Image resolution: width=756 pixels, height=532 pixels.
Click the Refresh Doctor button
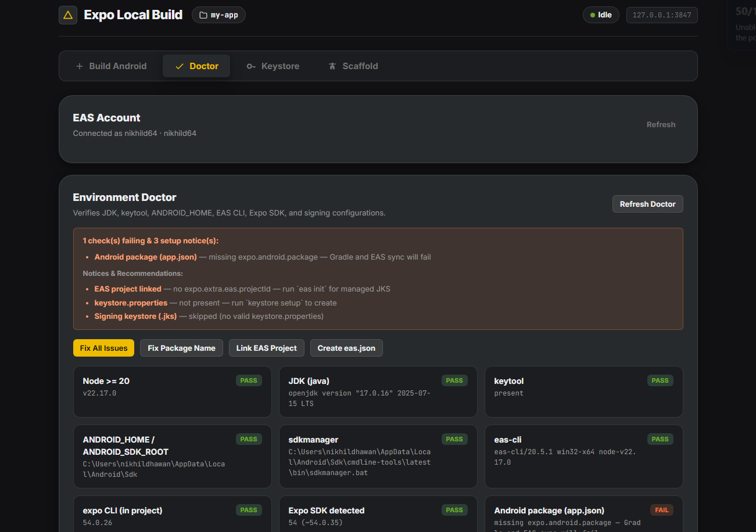648,204
